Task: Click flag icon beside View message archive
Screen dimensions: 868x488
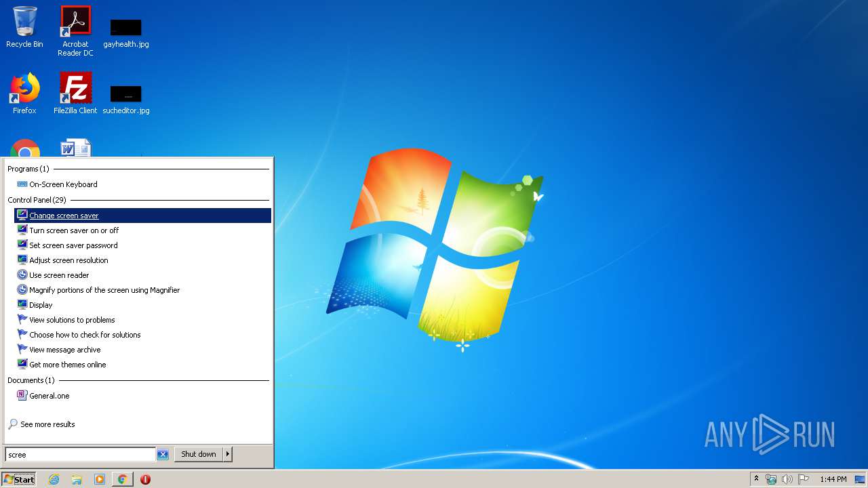Action: (x=22, y=350)
